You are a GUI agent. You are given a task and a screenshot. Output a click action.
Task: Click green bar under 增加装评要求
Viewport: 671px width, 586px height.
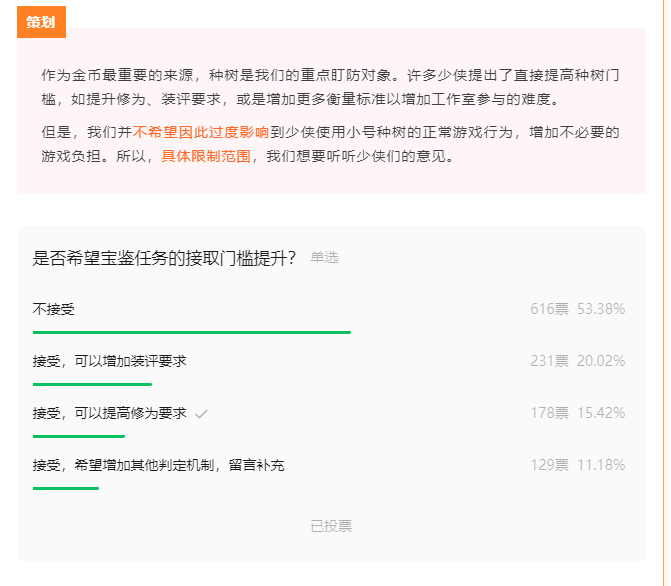pyautogui.click(x=92, y=383)
